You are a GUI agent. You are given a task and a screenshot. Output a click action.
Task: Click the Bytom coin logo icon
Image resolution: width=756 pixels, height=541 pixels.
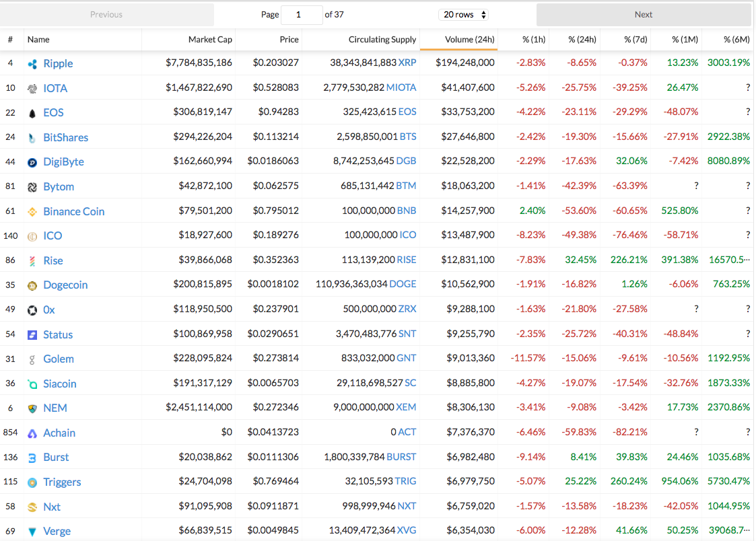tap(32, 188)
